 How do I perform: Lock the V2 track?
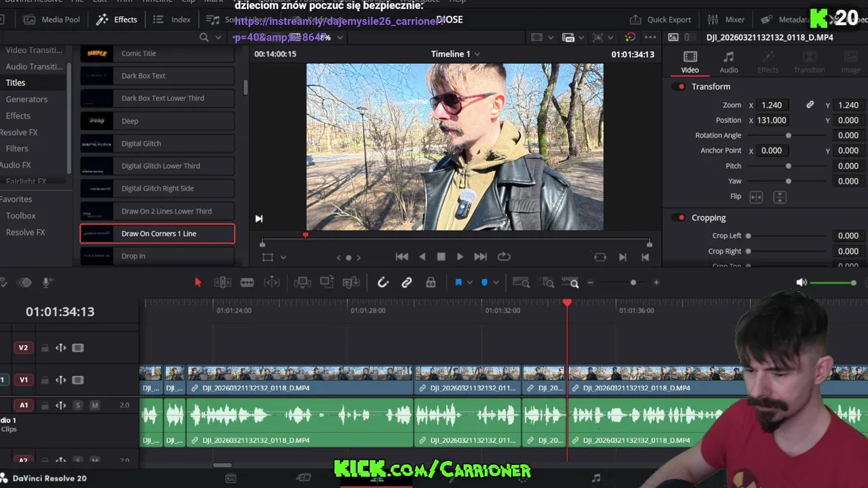45,348
